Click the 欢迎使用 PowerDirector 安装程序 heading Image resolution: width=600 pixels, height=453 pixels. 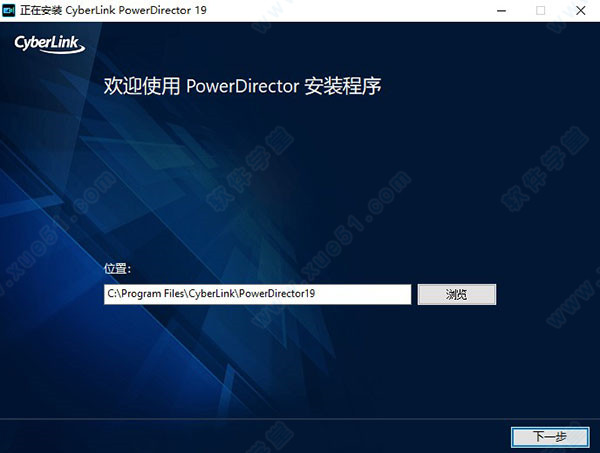click(x=243, y=86)
